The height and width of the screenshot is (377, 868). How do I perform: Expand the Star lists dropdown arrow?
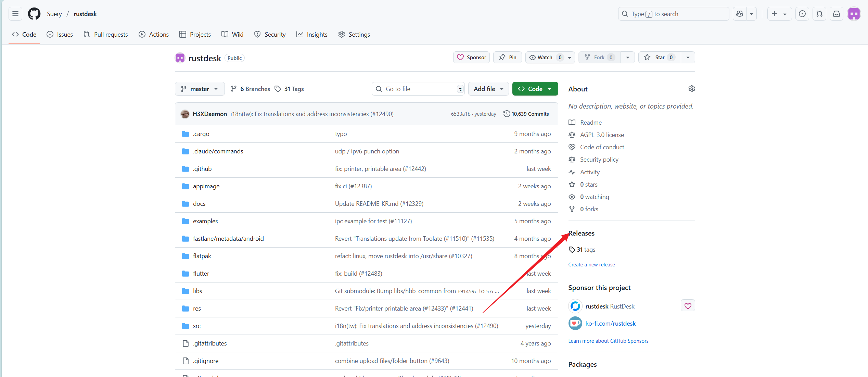click(x=688, y=57)
